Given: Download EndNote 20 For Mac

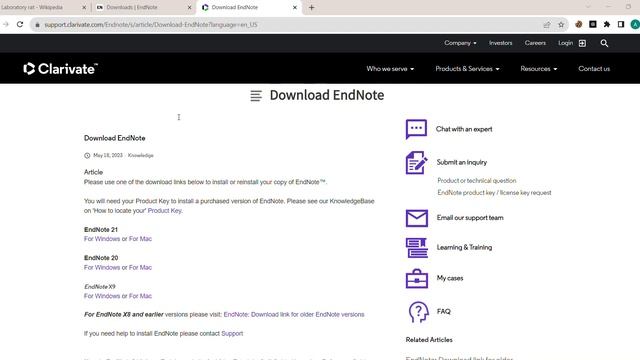Looking at the screenshot, I should [x=140, y=267].
